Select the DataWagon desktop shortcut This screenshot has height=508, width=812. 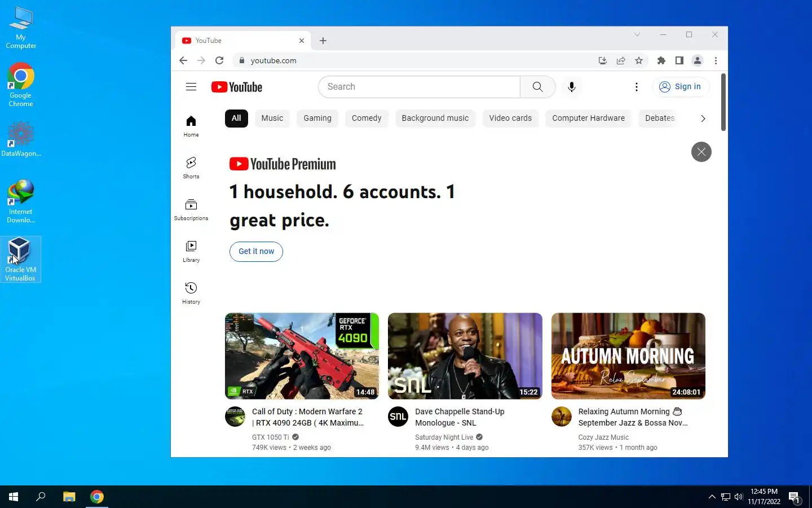pyautogui.click(x=21, y=139)
